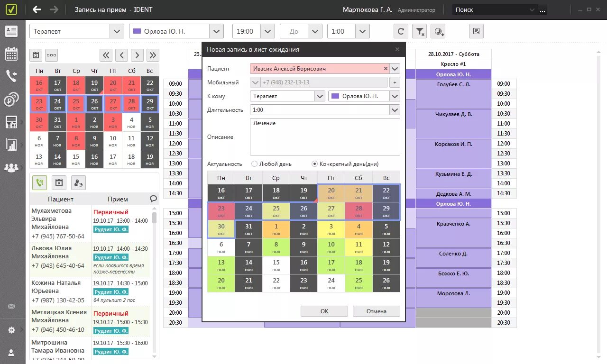Toggle 13 ноя in dialog calendar

pyautogui.click(x=221, y=265)
